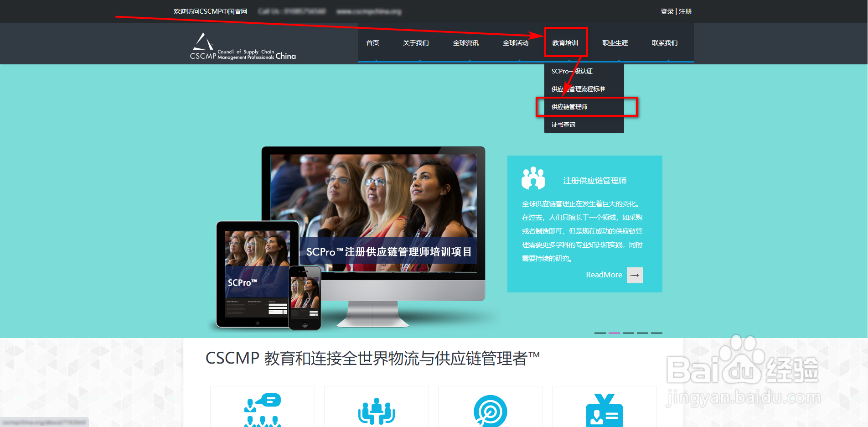Viewport: 868px width, 427px height.
Task: Click the ReadMore link
Action: (x=604, y=275)
